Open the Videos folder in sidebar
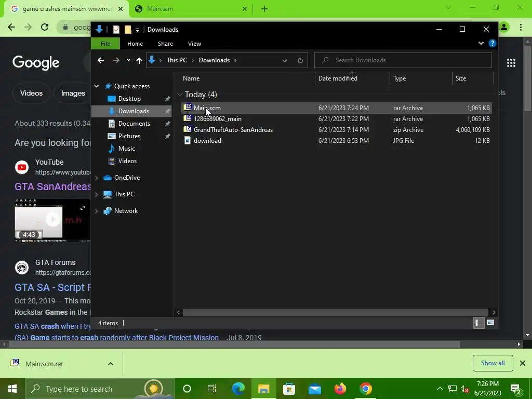Screen dimensions: 532x399 tap(127, 161)
